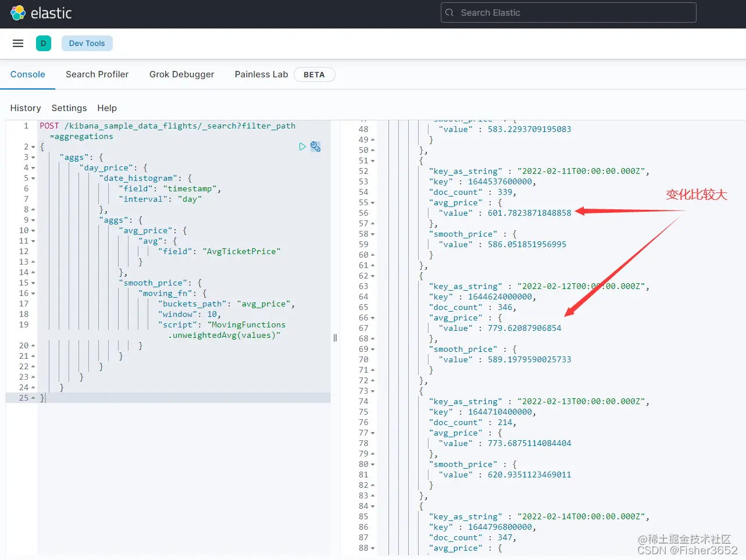This screenshot has width=746, height=560.
Task: Click the key_as_string 2022-02-11 value
Action: tap(581, 171)
